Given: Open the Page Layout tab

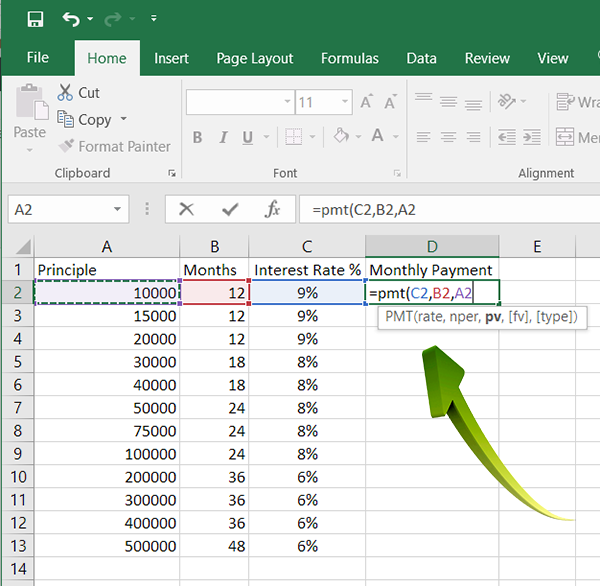Looking at the screenshot, I should click(x=254, y=59).
